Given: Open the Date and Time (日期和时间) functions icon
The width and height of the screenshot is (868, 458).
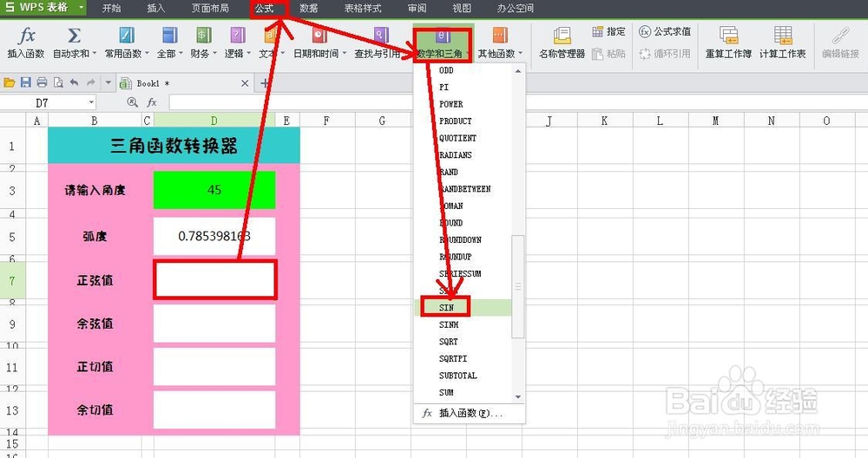Looking at the screenshot, I should pyautogui.click(x=319, y=36).
